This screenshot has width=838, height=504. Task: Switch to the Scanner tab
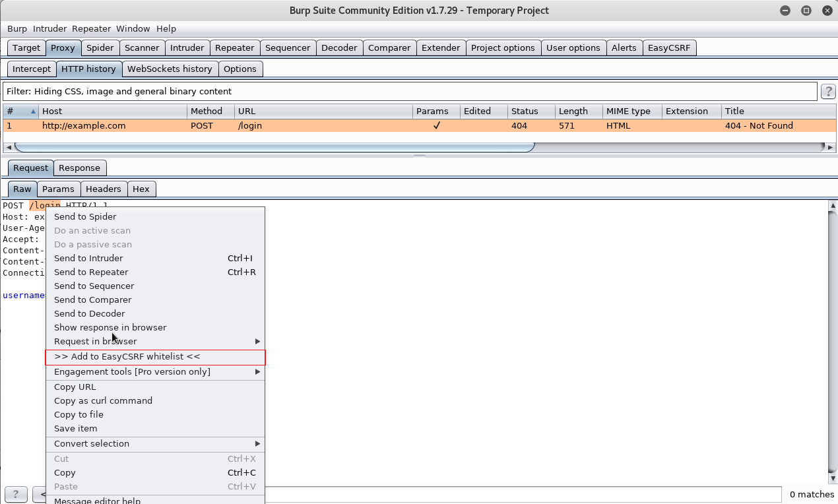pyautogui.click(x=142, y=47)
